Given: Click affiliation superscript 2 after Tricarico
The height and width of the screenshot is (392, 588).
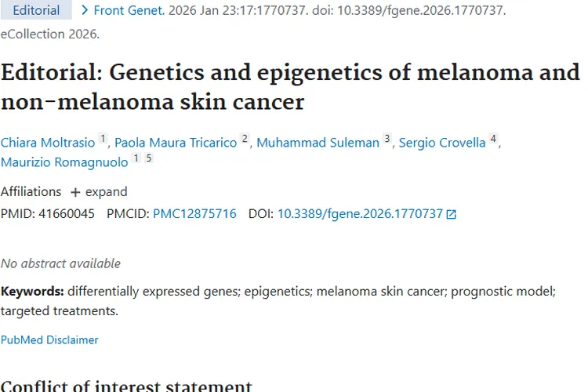Looking at the screenshot, I should pyautogui.click(x=245, y=140).
